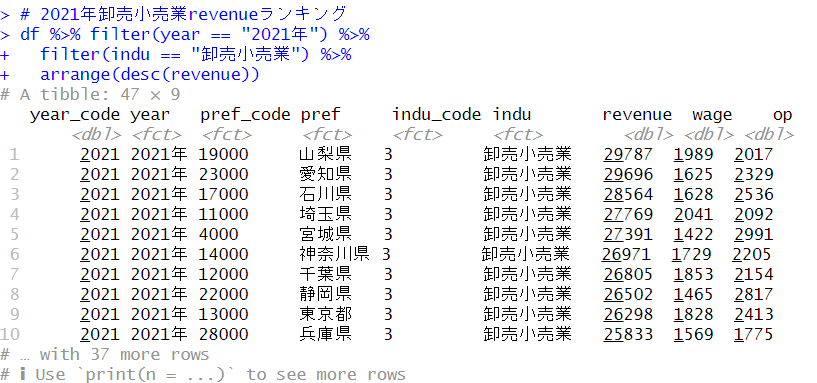817x383 pixels.
Task: Click pref_code value 13000 for 東京都
Action: click(223, 314)
